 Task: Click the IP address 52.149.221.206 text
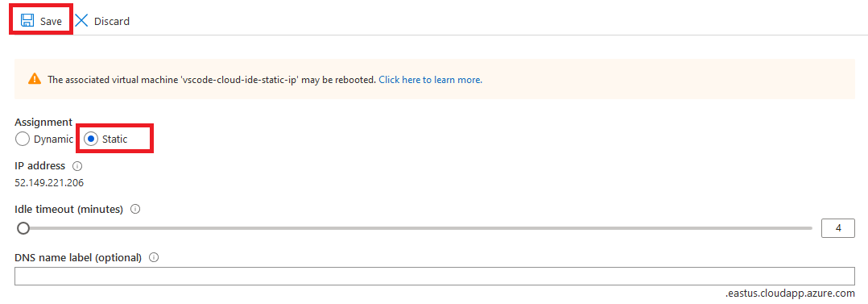pyautogui.click(x=49, y=182)
